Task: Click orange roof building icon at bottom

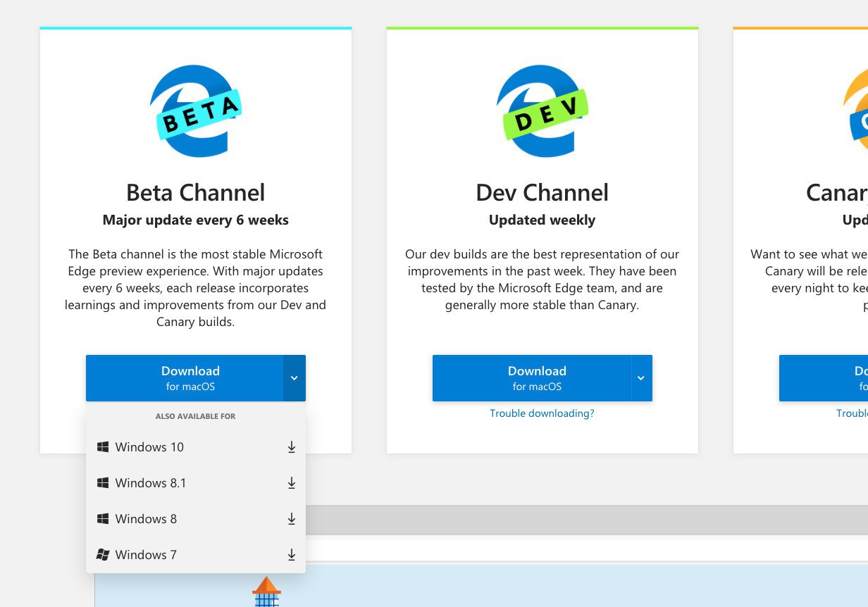Action: click(266, 592)
